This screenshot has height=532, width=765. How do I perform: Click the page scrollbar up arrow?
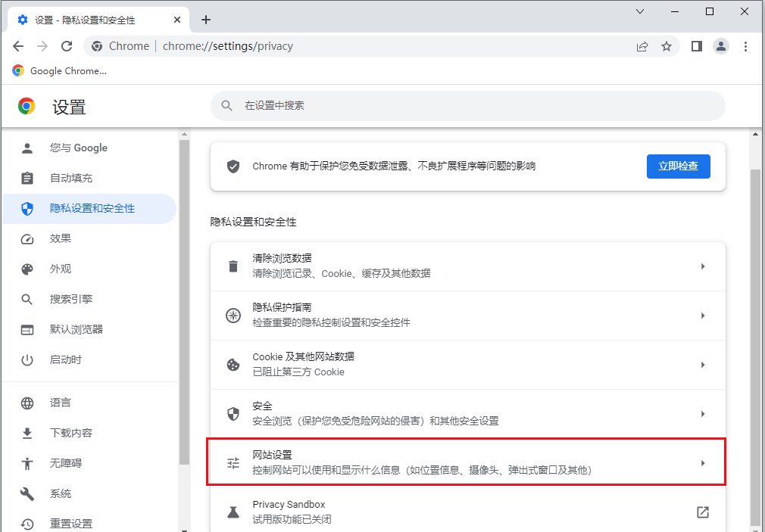click(x=755, y=134)
